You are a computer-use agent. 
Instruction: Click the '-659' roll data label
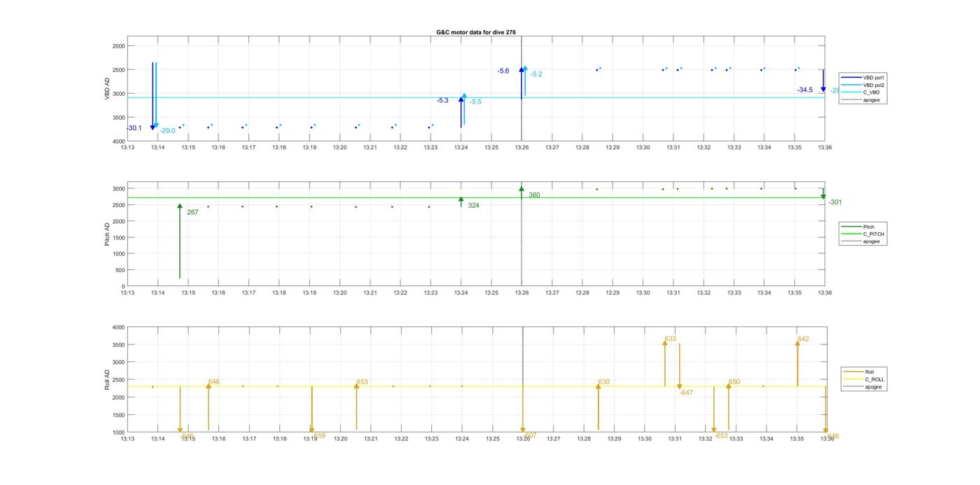[318, 435]
